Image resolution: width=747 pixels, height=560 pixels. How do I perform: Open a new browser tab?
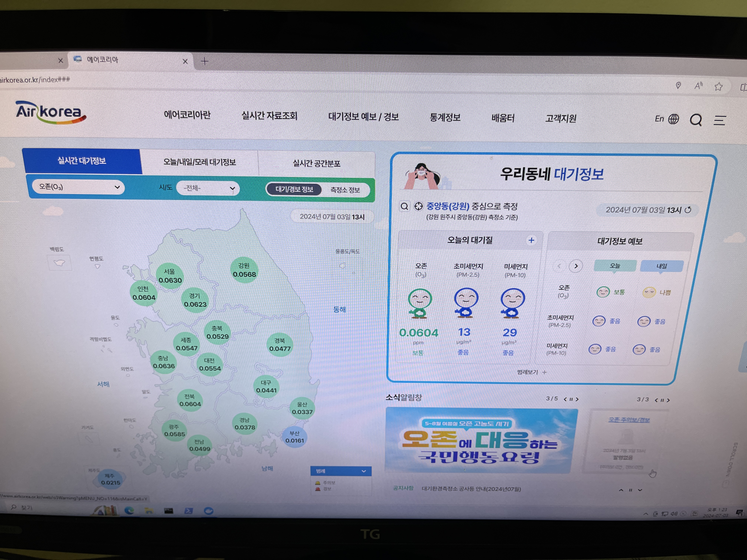click(x=205, y=61)
